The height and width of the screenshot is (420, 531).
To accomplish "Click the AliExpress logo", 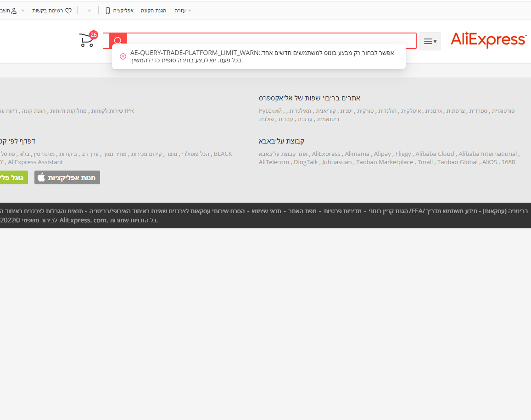I will 488,39.
